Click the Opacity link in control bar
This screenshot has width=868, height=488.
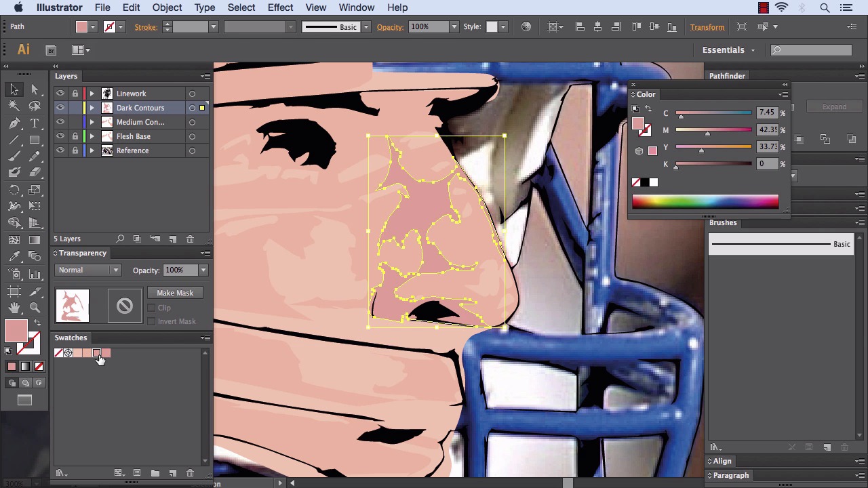click(x=390, y=27)
